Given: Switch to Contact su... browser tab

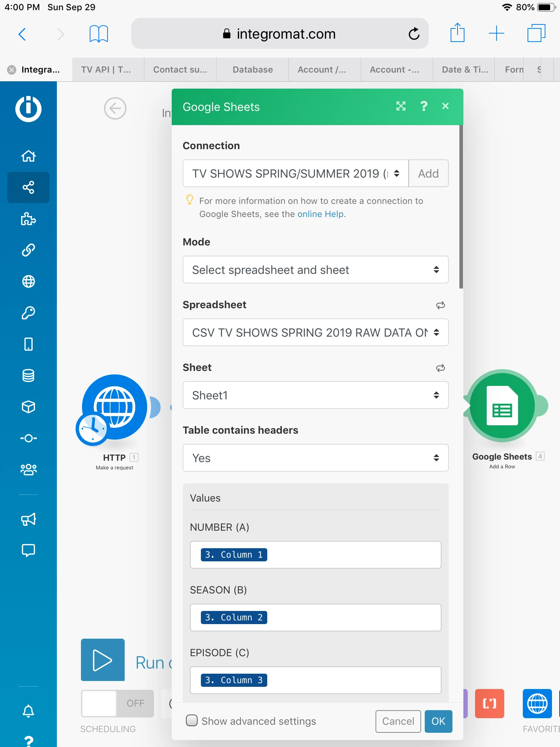Looking at the screenshot, I should 180,69.
